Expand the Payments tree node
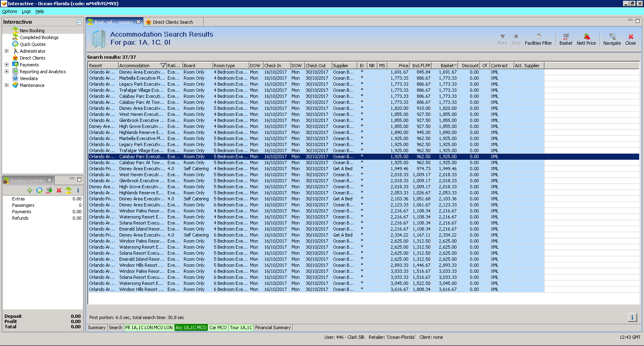Viewport: 644px width, 346px height. 6,65
